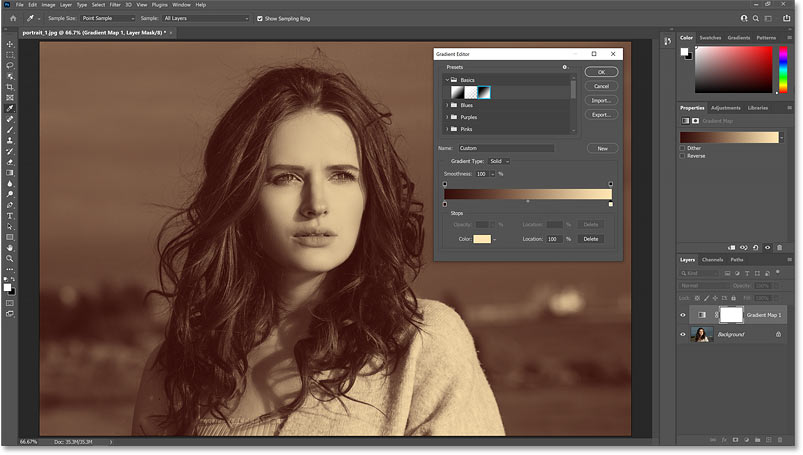803x455 pixels.
Task: Click OK in Gradient Editor
Action: (601, 72)
